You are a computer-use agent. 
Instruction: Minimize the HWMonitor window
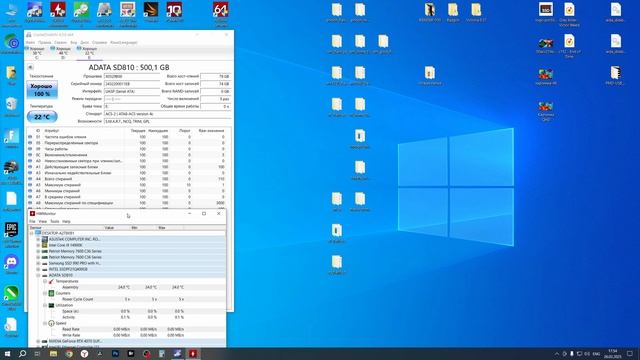point(189,213)
